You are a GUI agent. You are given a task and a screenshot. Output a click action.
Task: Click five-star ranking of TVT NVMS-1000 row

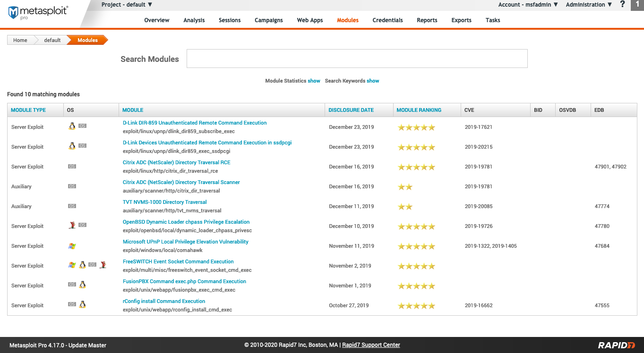click(405, 207)
